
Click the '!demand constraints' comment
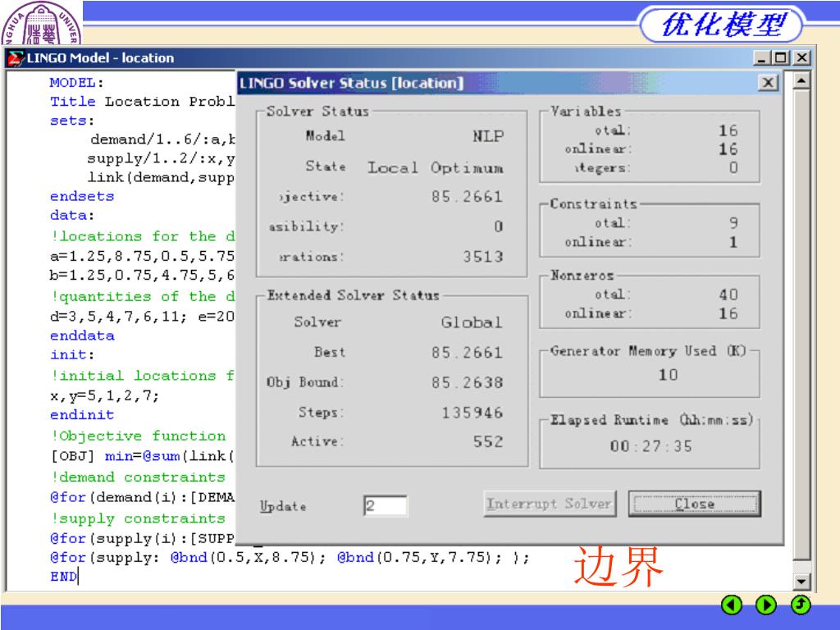(x=138, y=477)
